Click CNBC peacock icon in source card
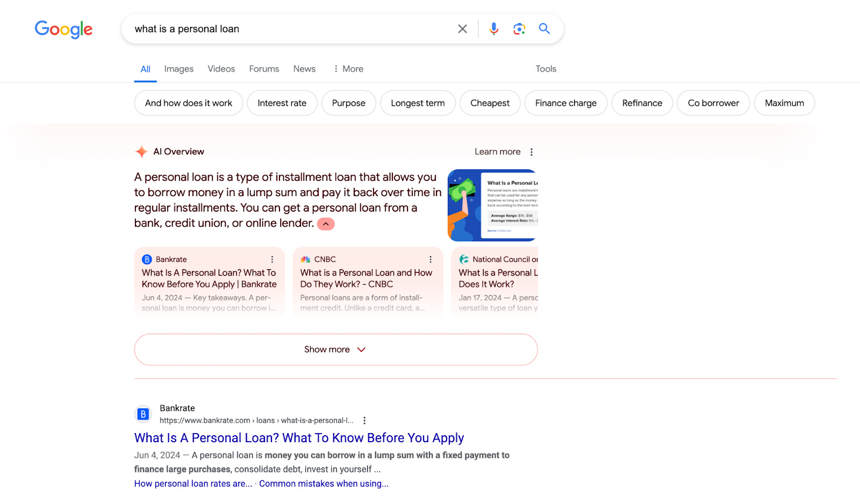The height and width of the screenshot is (504, 860). tap(305, 260)
